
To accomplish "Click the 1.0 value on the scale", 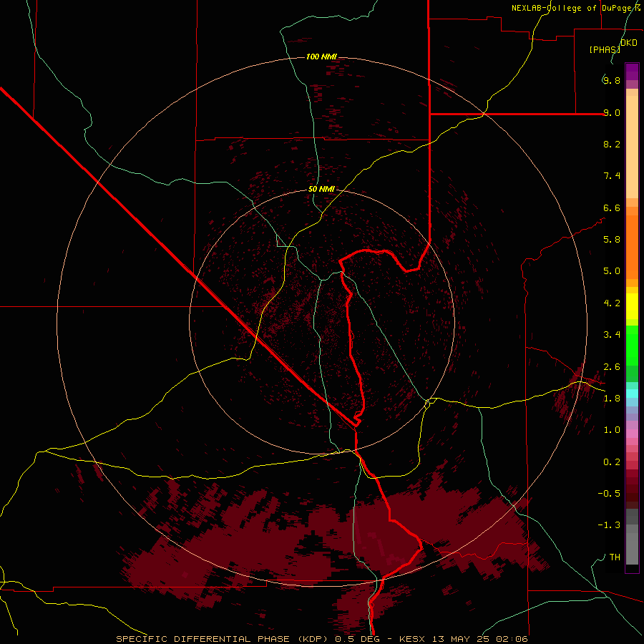I will (612, 430).
